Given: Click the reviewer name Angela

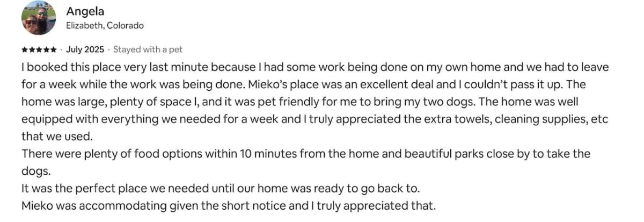Looking at the screenshot, I should coord(85,11).
